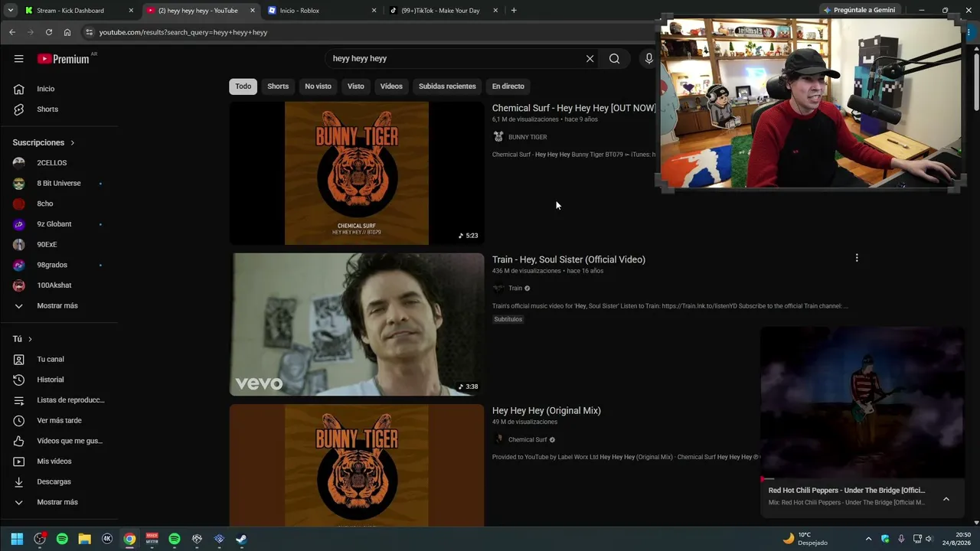Close the Stream - Kick Dashboard tab
This screenshot has height=551, width=980.
[131, 11]
